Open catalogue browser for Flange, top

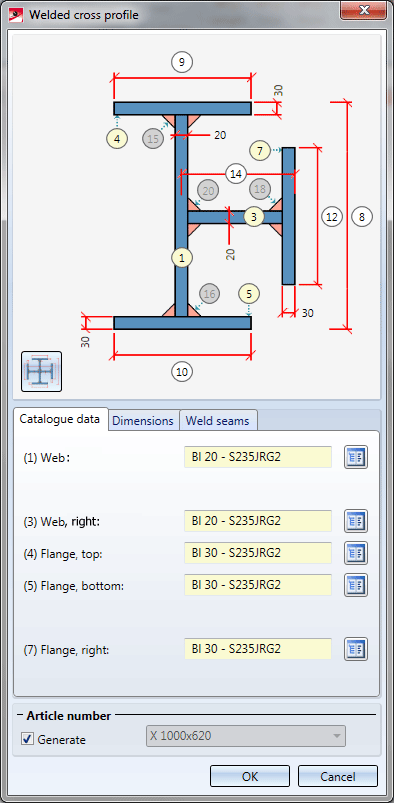pyautogui.click(x=356, y=553)
